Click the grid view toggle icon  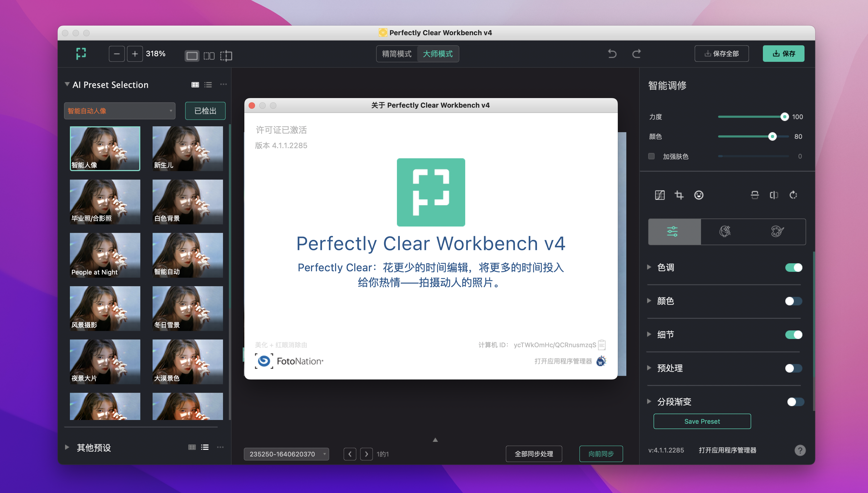point(196,84)
